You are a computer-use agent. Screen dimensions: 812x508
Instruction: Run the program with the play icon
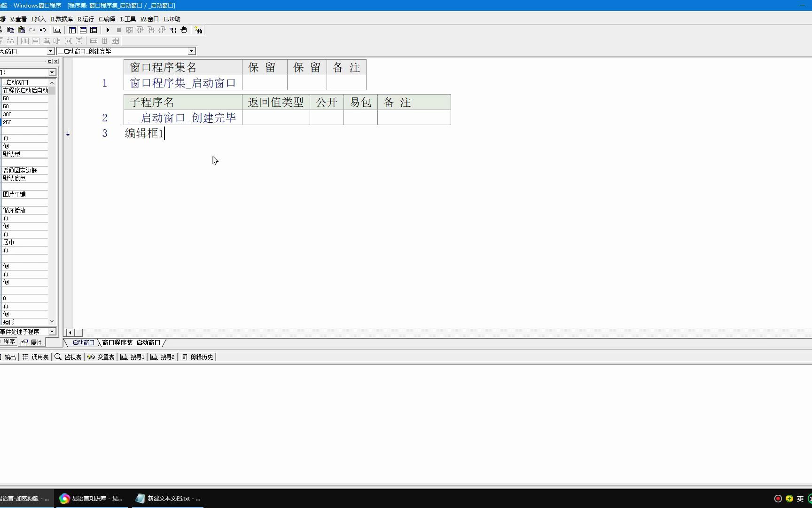[x=108, y=30]
